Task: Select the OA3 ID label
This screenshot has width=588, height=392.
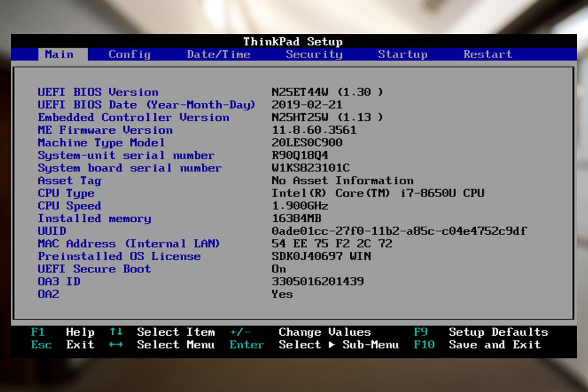Action: [59, 282]
